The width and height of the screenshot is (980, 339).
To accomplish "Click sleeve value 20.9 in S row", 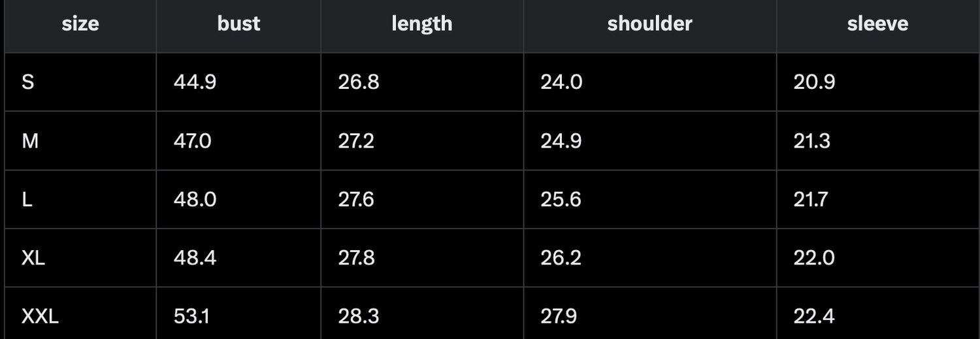I will click(814, 82).
